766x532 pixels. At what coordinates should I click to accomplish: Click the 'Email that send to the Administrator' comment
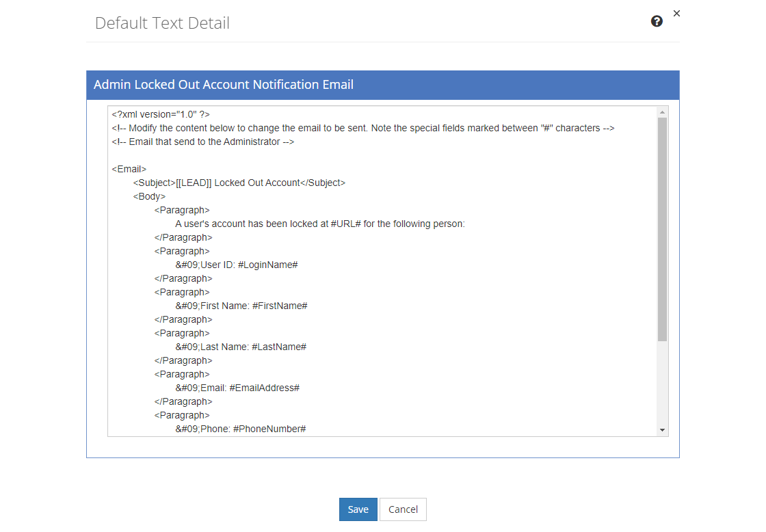point(202,142)
